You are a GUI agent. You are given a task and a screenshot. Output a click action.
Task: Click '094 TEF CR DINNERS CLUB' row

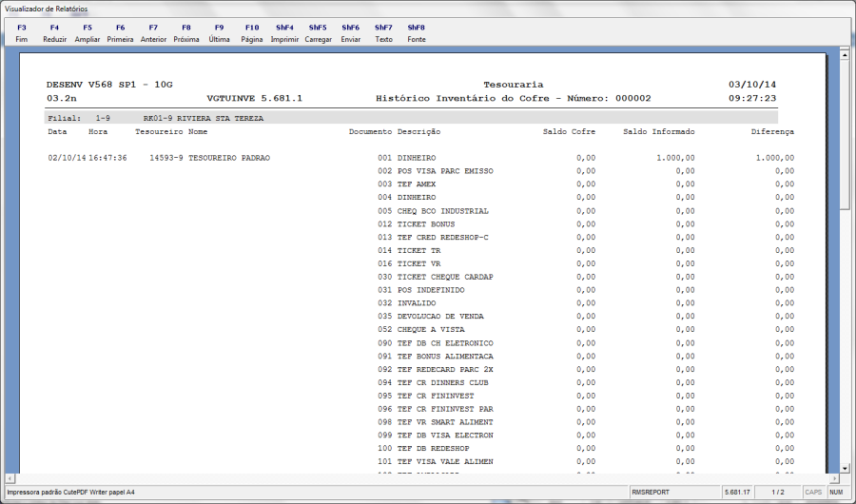433,382
